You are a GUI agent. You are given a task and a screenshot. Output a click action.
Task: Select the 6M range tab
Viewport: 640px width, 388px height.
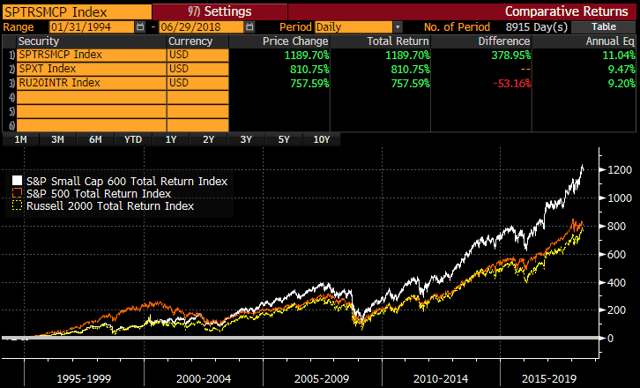(x=96, y=140)
